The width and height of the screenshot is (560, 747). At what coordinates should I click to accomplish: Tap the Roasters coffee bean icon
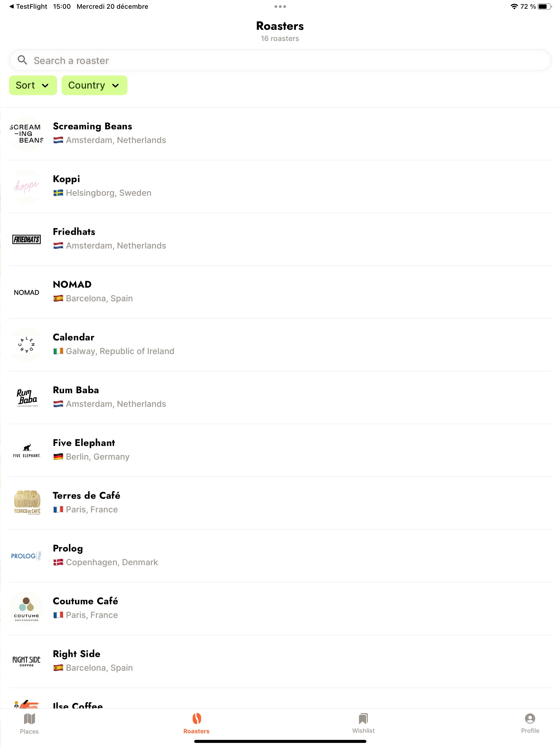click(x=197, y=719)
